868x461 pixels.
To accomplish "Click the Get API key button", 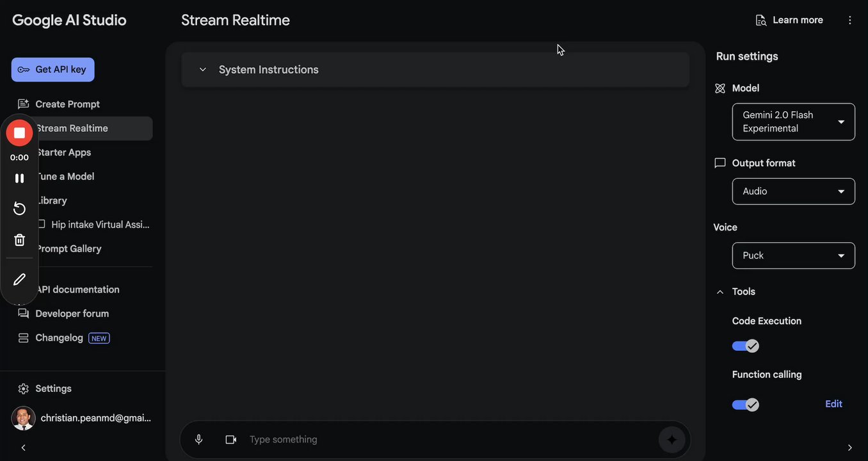I will 52,70.
